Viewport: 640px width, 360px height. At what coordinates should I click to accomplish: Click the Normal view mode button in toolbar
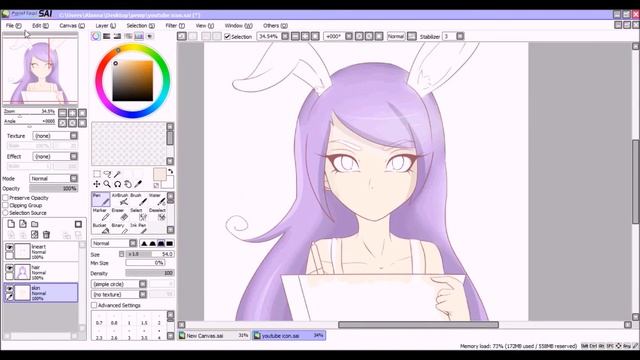[x=396, y=36]
